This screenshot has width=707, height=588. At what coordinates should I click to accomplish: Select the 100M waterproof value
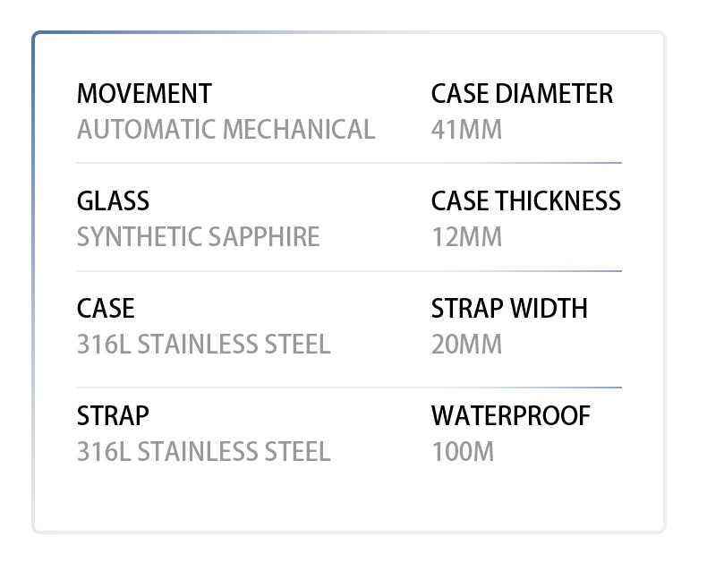462,452
